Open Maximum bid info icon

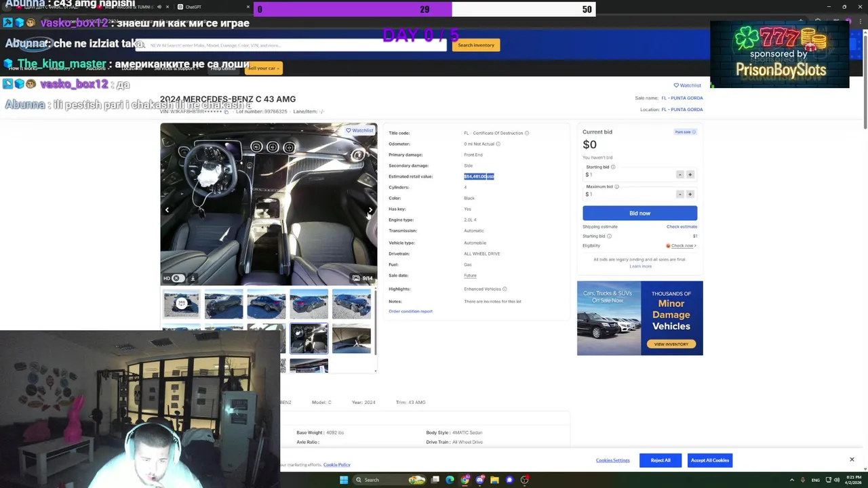[x=616, y=186]
